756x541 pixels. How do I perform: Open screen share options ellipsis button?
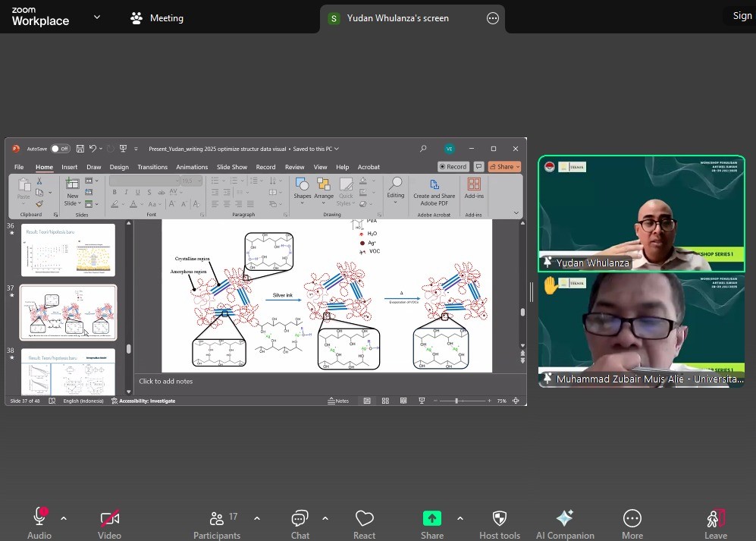pos(493,18)
